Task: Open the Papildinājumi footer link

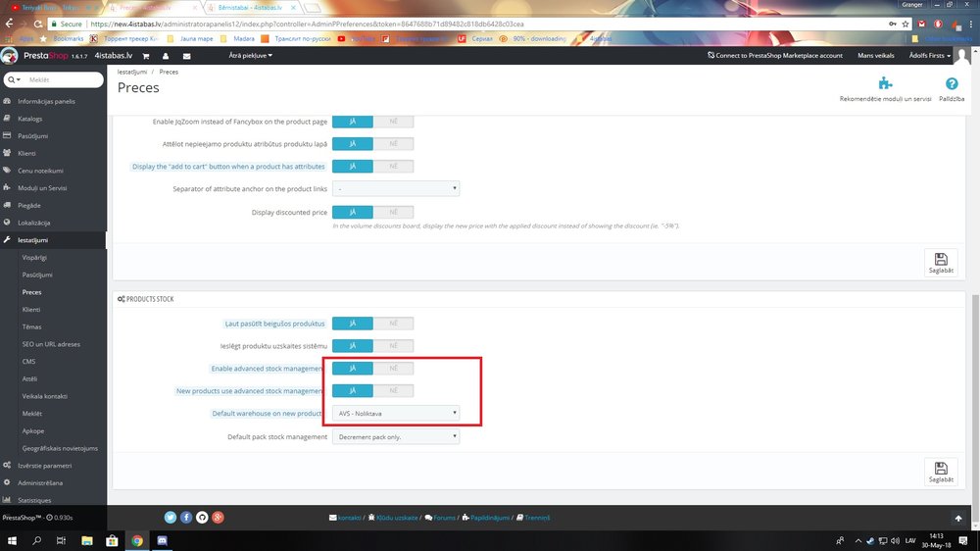Action: coord(486,518)
